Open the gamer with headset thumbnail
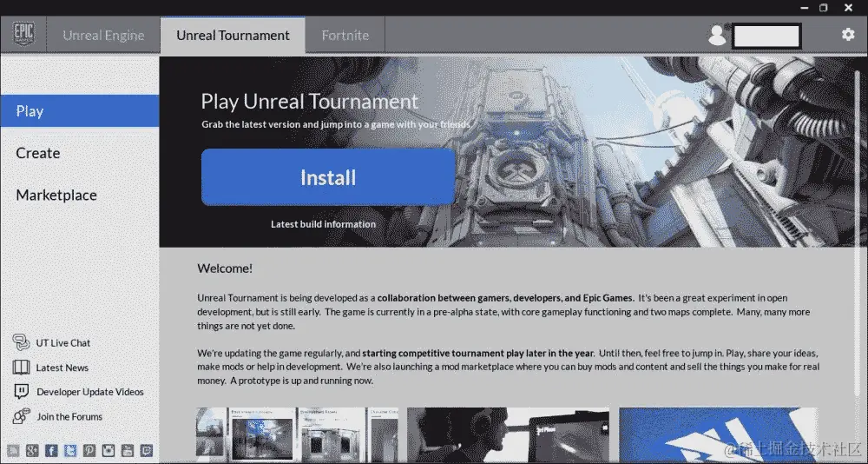868x464 pixels. point(508,434)
